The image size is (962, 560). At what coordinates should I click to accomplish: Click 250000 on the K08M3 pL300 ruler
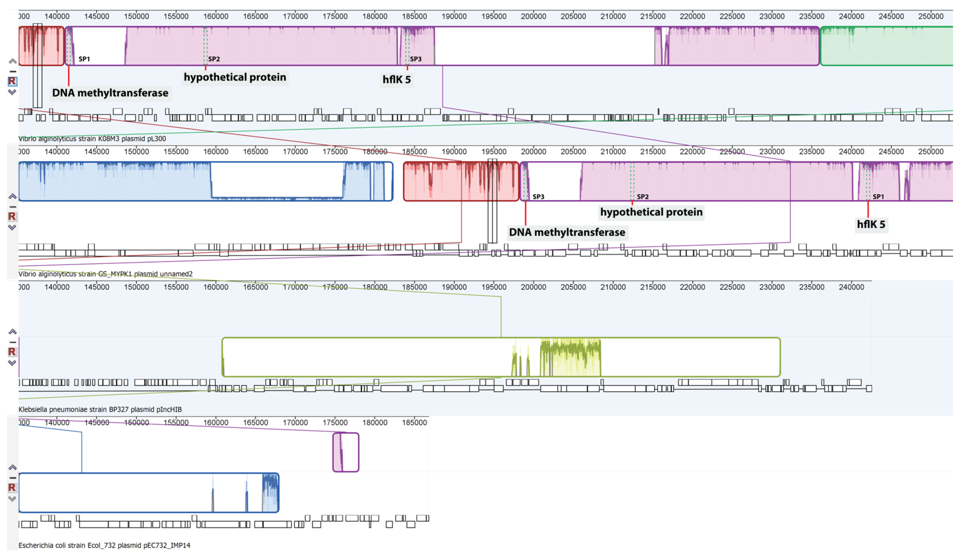(x=931, y=16)
